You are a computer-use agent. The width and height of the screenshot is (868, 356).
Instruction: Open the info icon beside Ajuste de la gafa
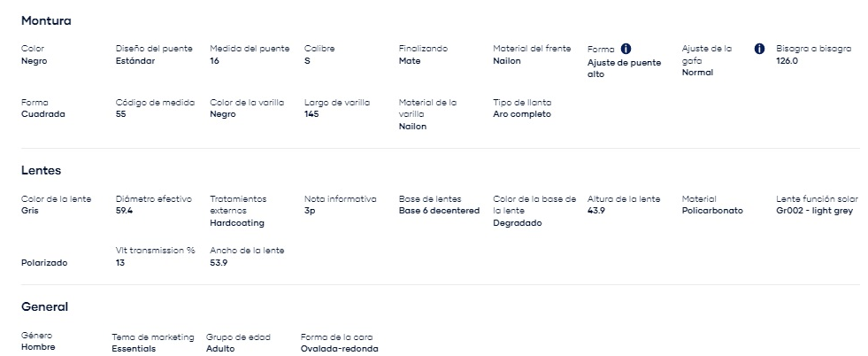pos(759,49)
